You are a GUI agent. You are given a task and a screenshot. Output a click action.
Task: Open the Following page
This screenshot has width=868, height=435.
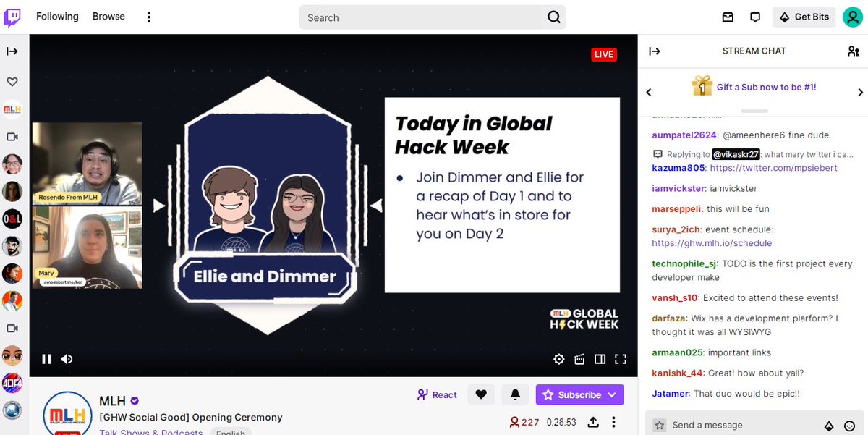[x=57, y=17]
